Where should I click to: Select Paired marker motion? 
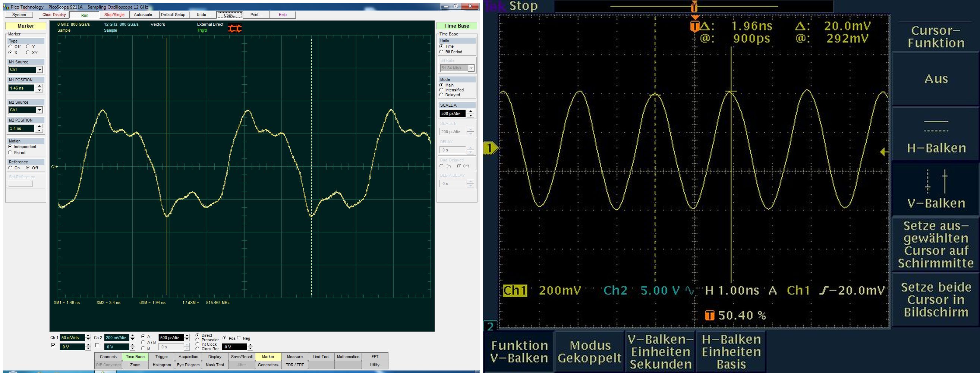[x=10, y=153]
